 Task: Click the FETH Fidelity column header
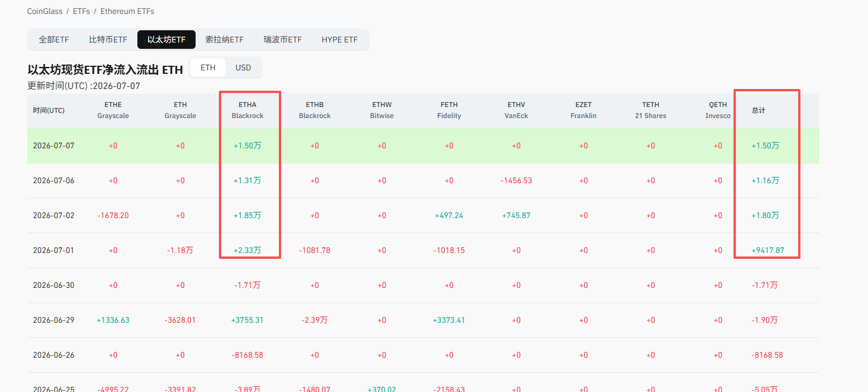click(x=449, y=111)
